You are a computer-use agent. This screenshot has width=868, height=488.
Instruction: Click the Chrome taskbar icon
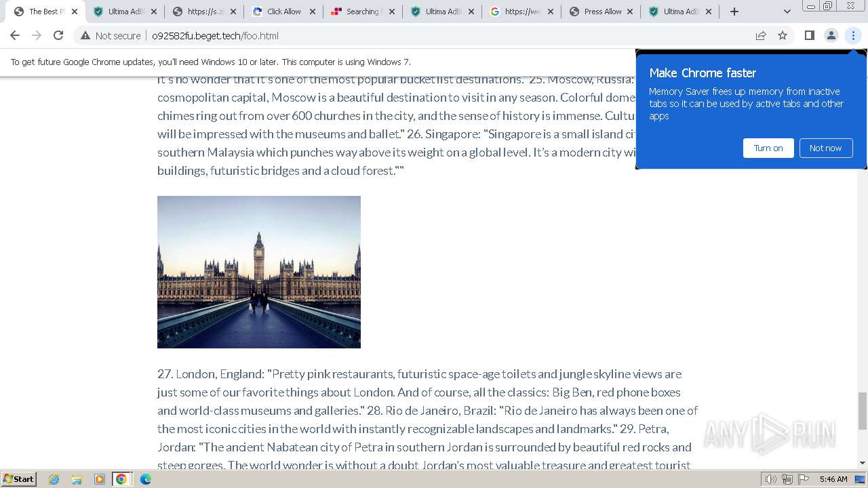click(x=121, y=479)
